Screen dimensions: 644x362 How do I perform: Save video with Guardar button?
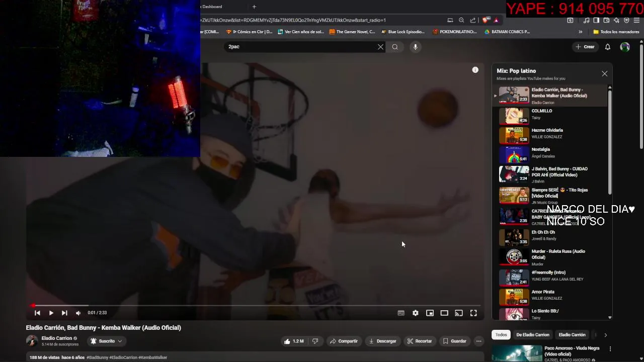click(x=454, y=341)
